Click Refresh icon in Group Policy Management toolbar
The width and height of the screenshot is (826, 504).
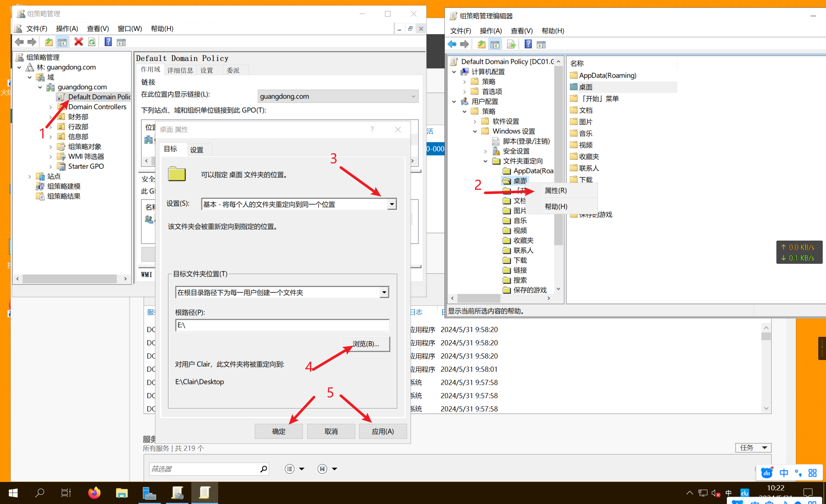[x=92, y=42]
